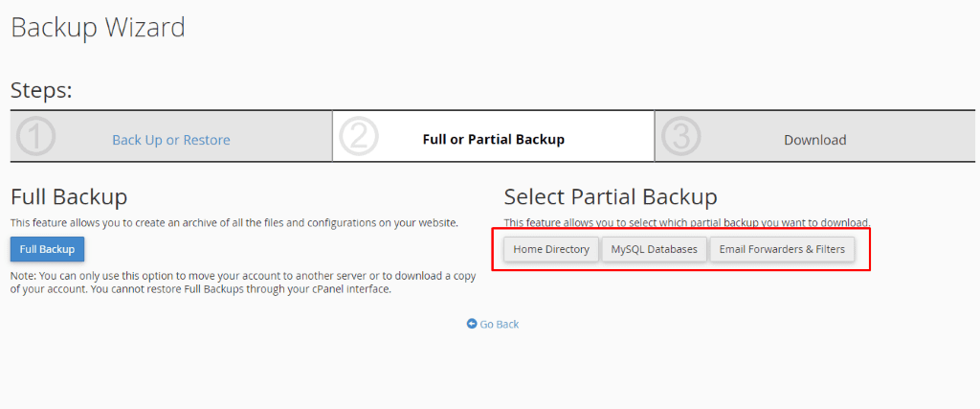
Task: Click the sentence describing the full backup archive feature
Action: pyautogui.click(x=234, y=222)
